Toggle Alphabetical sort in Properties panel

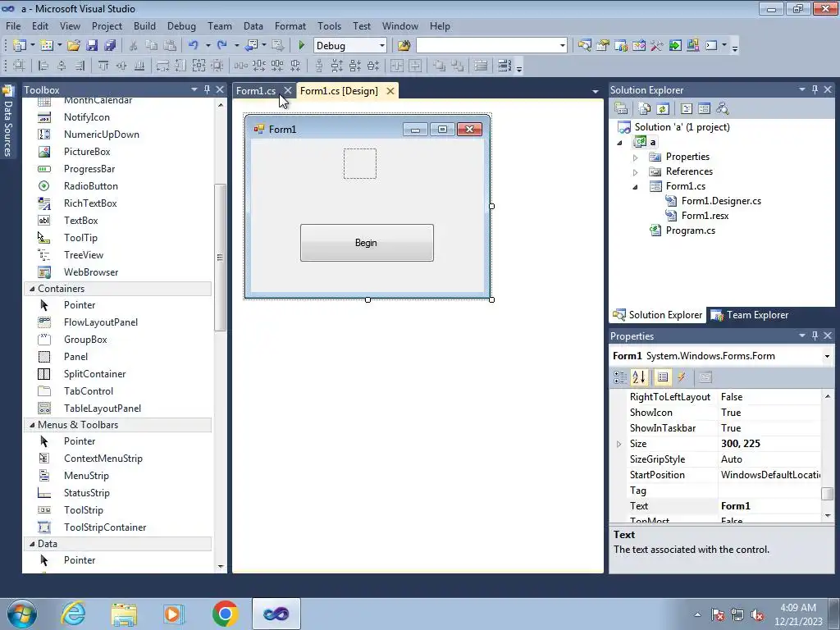click(639, 377)
